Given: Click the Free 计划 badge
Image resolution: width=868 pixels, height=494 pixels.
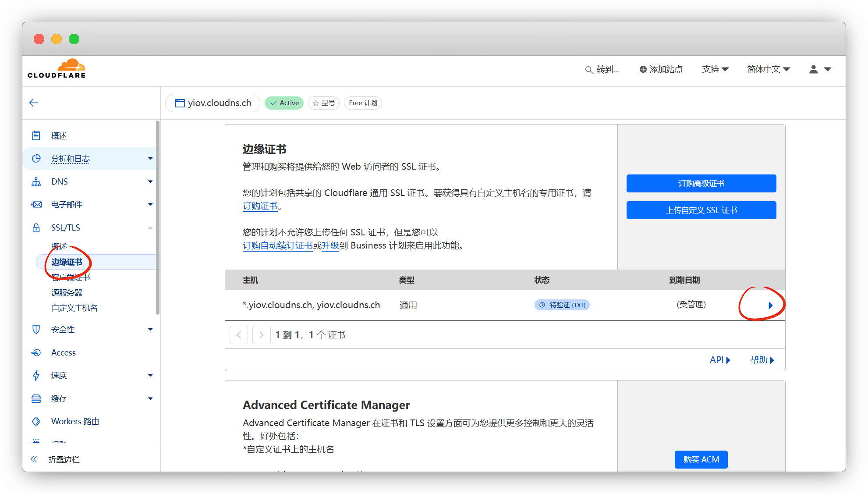Looking at the screenshot, I should [363, 103].
